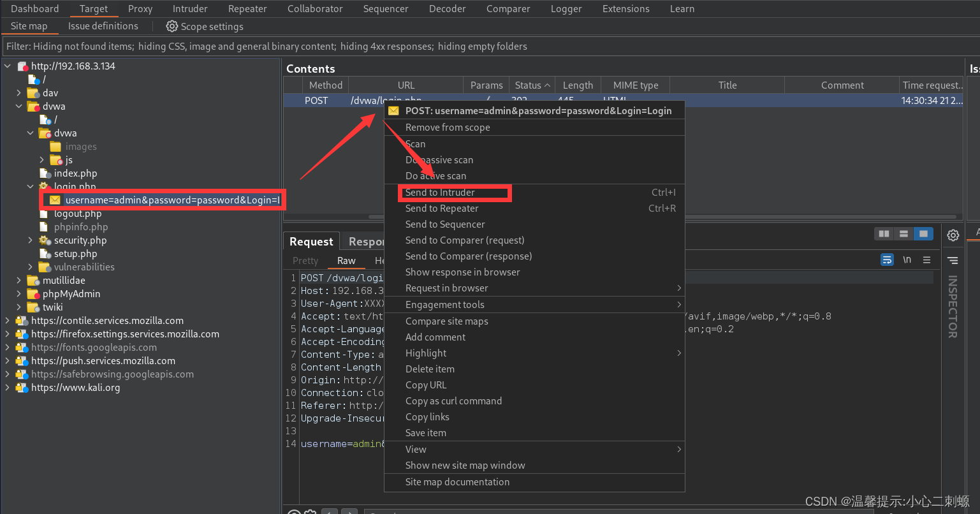Sort by the Length column header
This screenshot has width=980, height=514.
coord(578,85)
